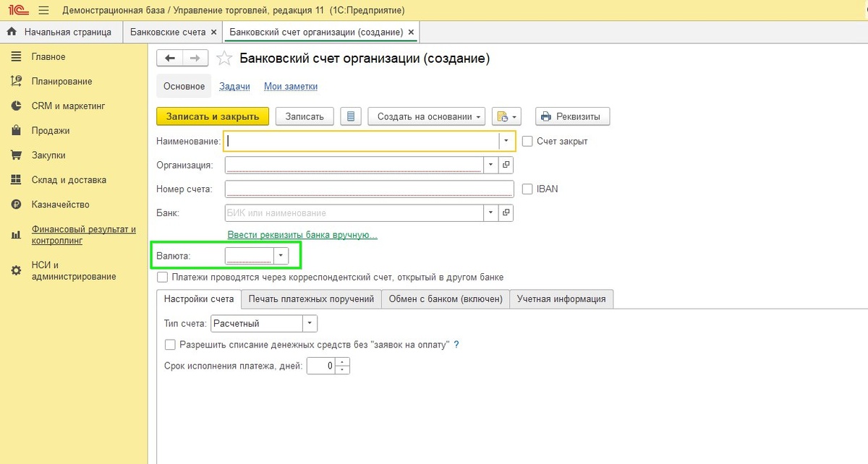
Task: Go back with the left arrow button
Action: tap(170, 59)
